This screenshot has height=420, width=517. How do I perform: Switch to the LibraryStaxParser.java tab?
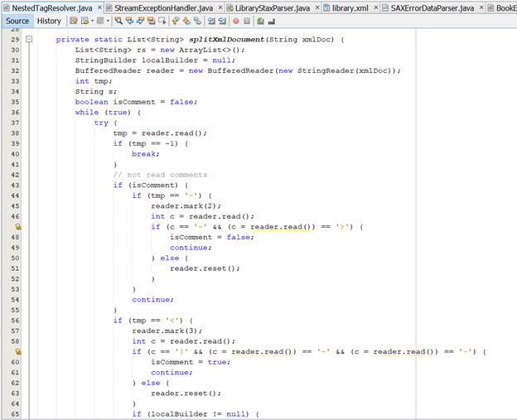pyautogui.click(x=273, y=8)
